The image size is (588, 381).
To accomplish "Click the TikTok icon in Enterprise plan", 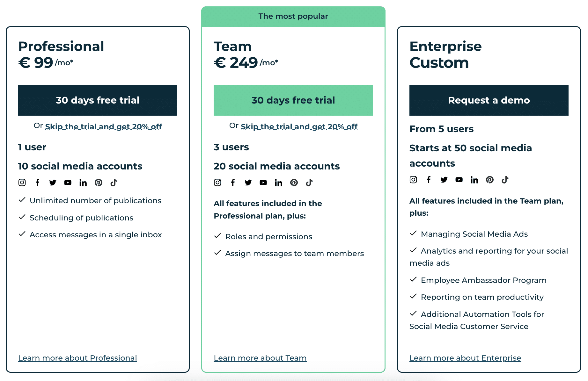I will pos(505,180).
